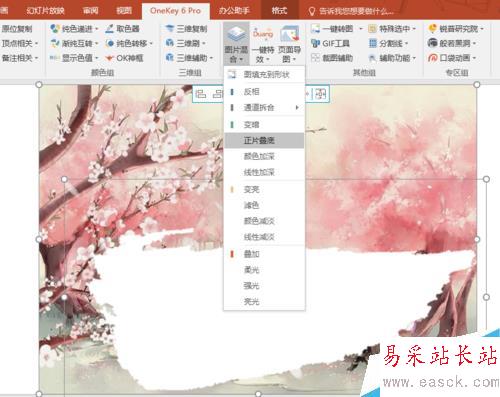Open the 格式 tab

[279, 11]
